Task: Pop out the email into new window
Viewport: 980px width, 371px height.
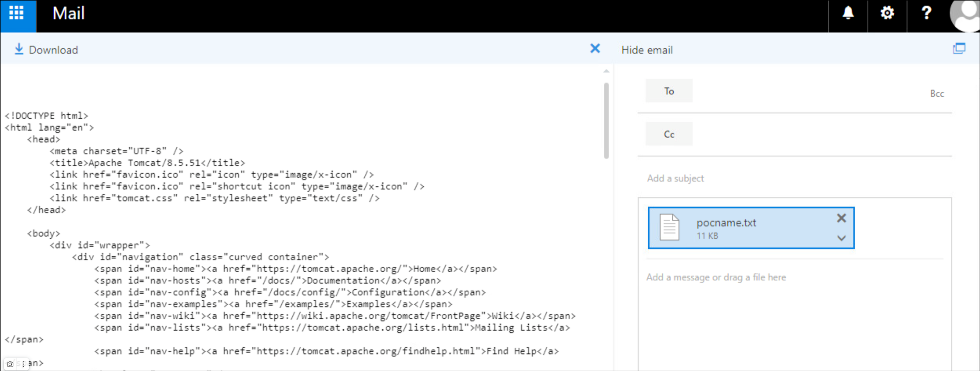Action: tap(959, 49)
